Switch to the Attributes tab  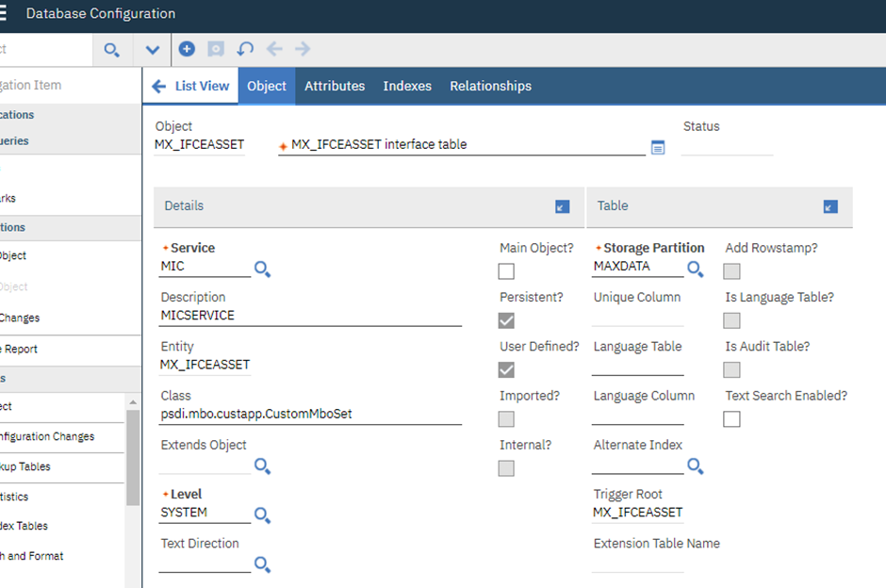[335, 86]
